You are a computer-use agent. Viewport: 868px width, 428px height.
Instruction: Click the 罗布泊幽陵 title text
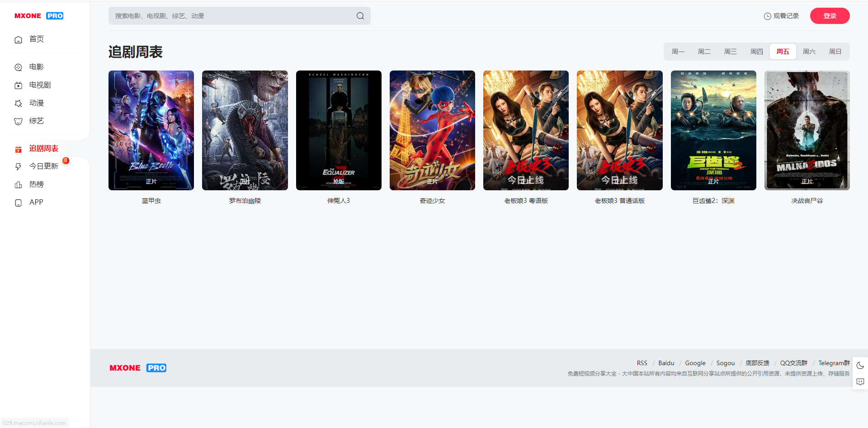(245, 201)
